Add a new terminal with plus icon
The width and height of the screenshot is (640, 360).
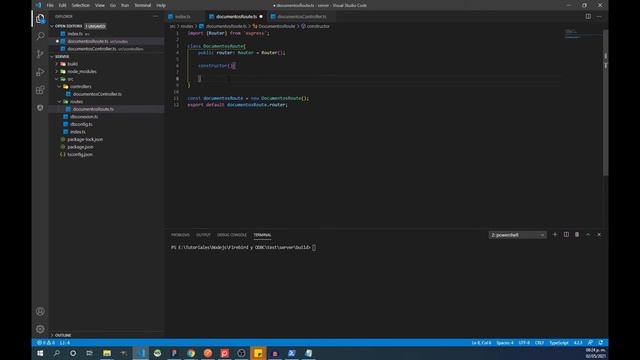click(555, 235)
